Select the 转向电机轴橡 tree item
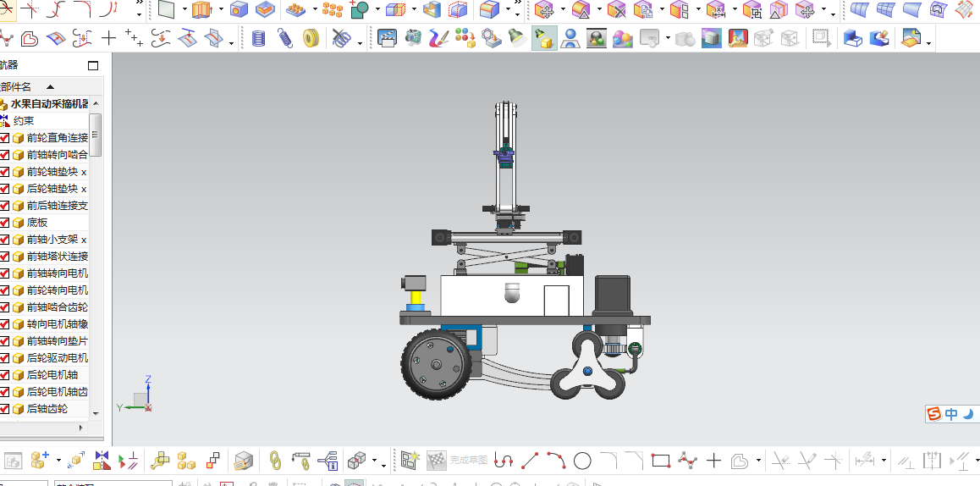This screenshot has height=486, width=980. coord(57,324)
